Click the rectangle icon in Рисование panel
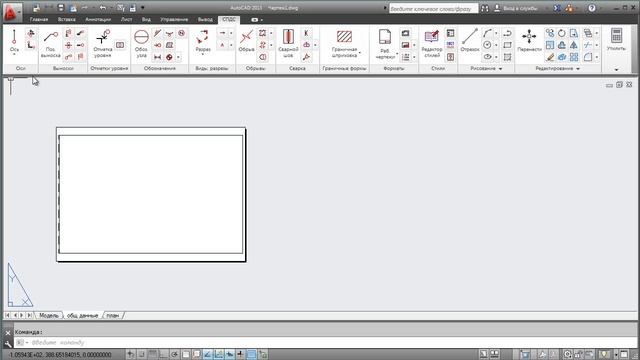 click(x=507, y=45)
